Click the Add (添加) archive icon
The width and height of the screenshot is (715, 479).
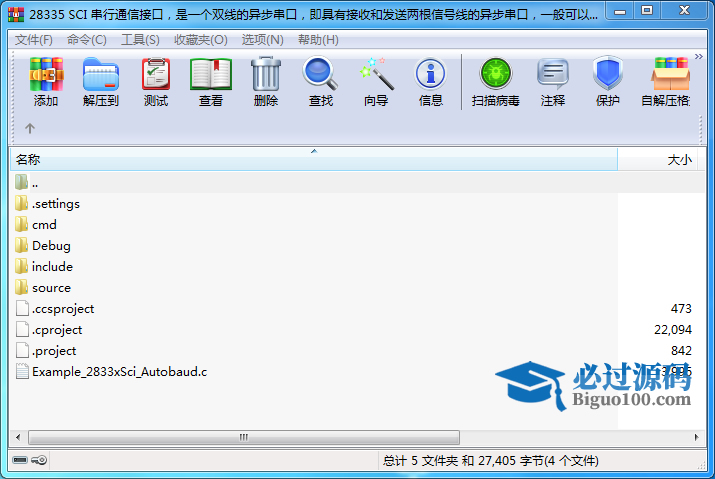tap(46, 74)
